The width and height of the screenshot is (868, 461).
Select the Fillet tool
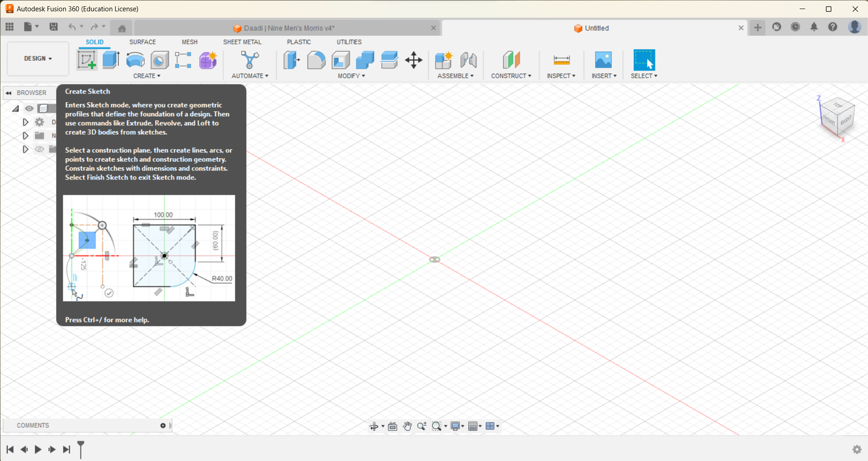[x=316, y=60]
